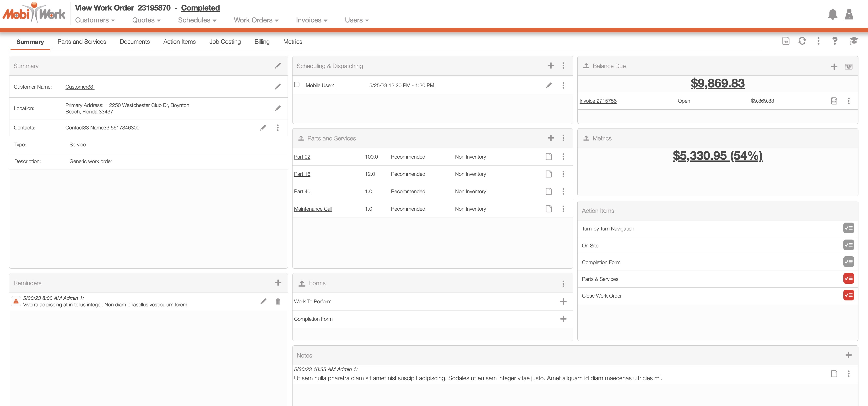Open the Invoice 2715756 link
The height and width of the screenshot is (406, 868).
pos(598,101)
